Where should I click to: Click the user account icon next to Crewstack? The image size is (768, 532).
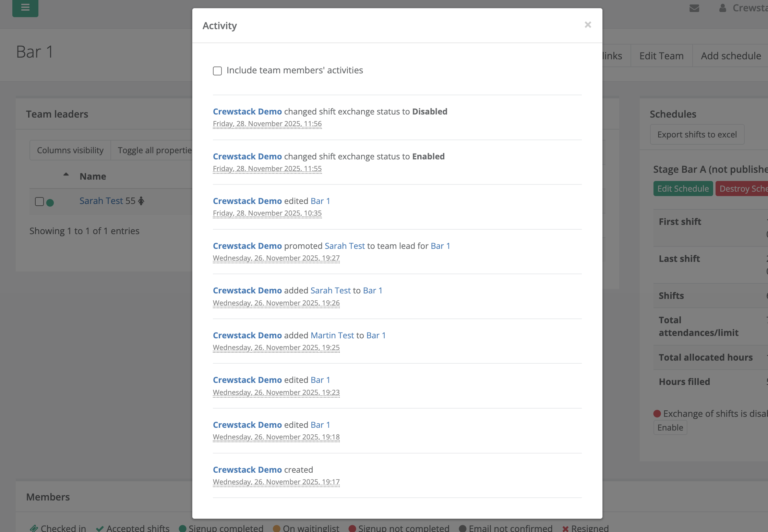click(x=722, y=8)
